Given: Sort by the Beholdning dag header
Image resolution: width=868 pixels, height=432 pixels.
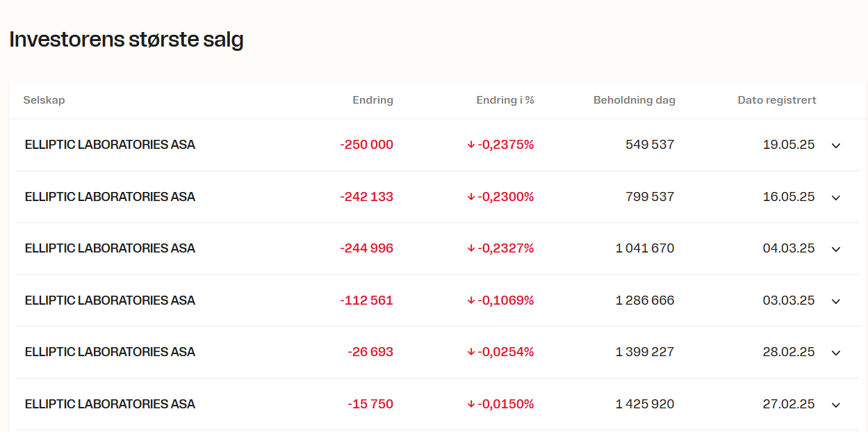Looking at the screenshot, I should [634, 100].
